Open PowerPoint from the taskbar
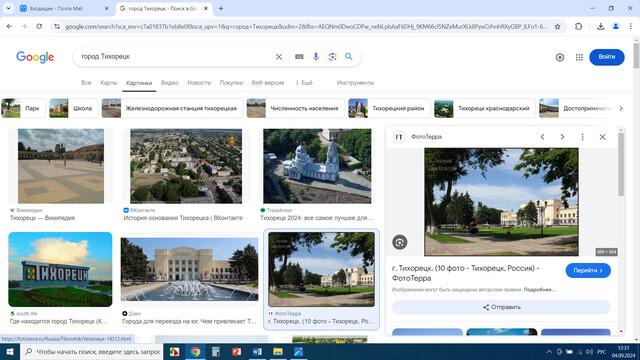 pos(236,351)
